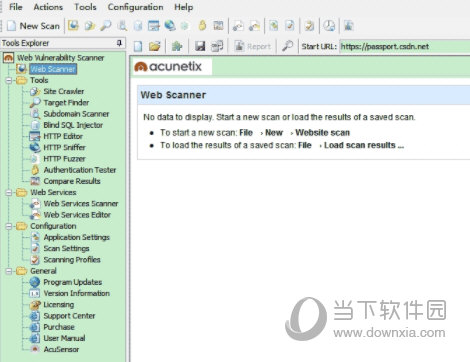Open Compare Results icon in top toolbar
This screenshot has width=470, height=362.
(218, 26)
